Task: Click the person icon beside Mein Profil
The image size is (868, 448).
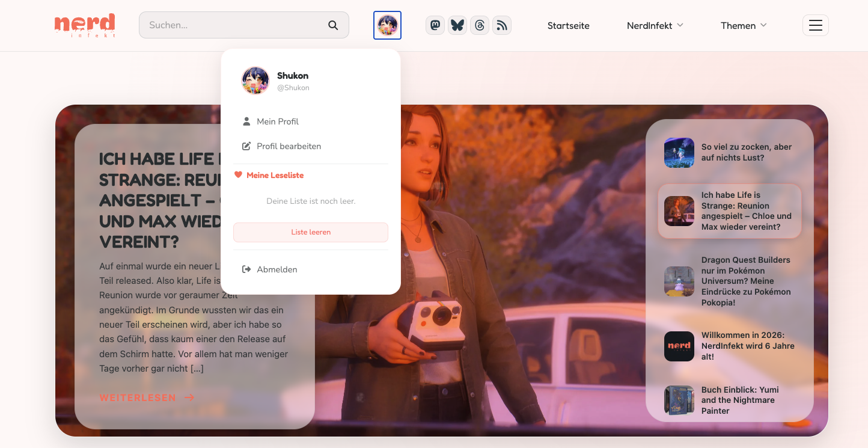Action: [x=246, y=121]
